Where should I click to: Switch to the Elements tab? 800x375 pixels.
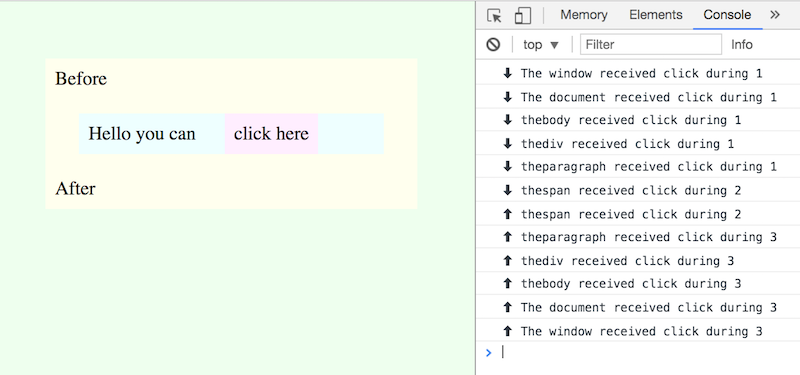click(x=656, y=15)
